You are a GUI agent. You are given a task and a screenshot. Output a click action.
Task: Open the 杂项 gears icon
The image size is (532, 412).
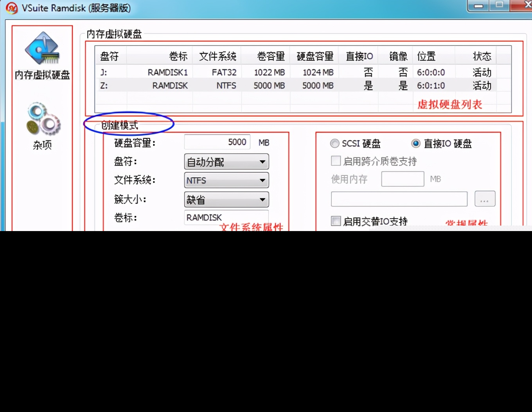pyautogui.click(x=43, y=119)
